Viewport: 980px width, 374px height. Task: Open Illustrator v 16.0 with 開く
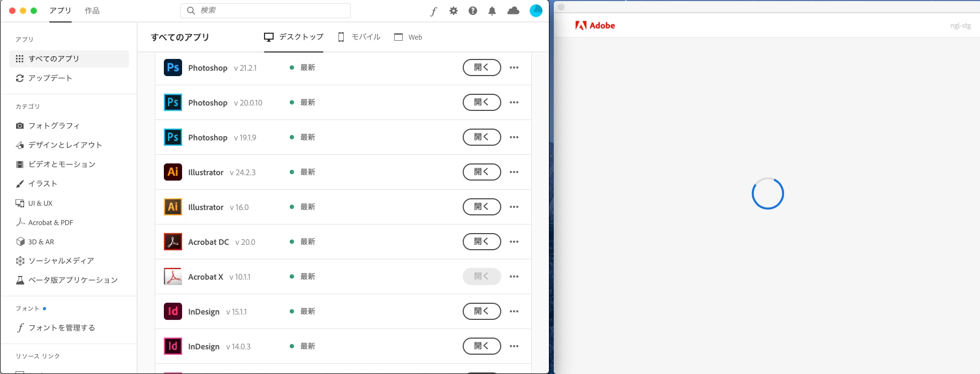point(482,207)
